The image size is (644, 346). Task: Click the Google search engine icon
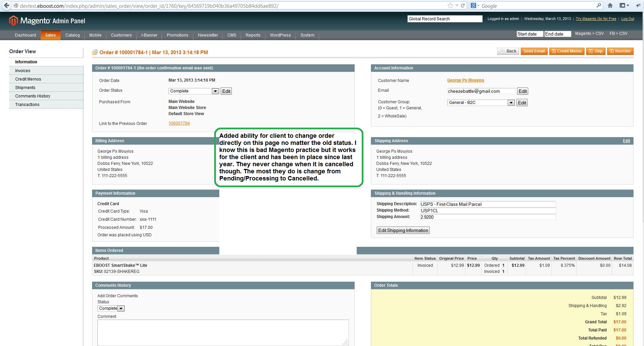click(473, 5)
